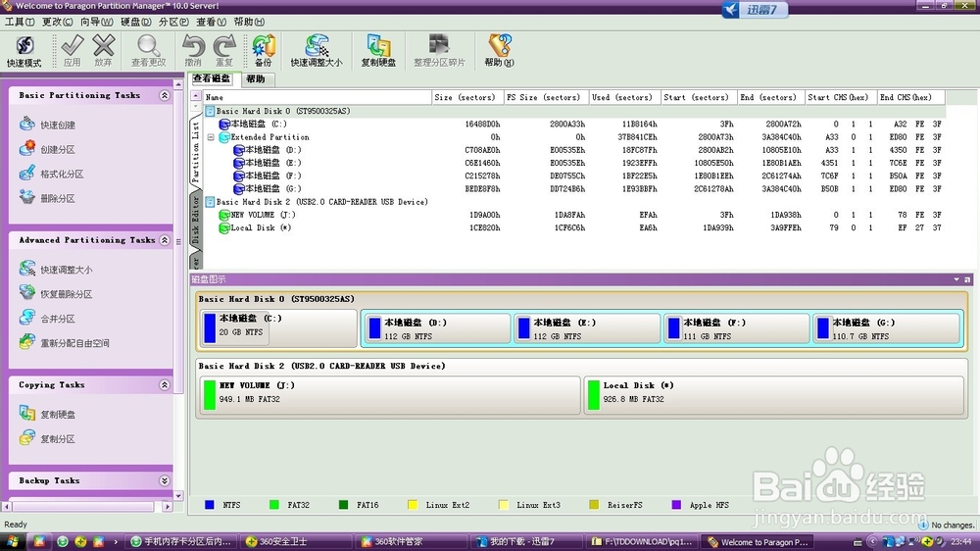Open 向导 menu
The image size is (980, 551).
(96, 22)
